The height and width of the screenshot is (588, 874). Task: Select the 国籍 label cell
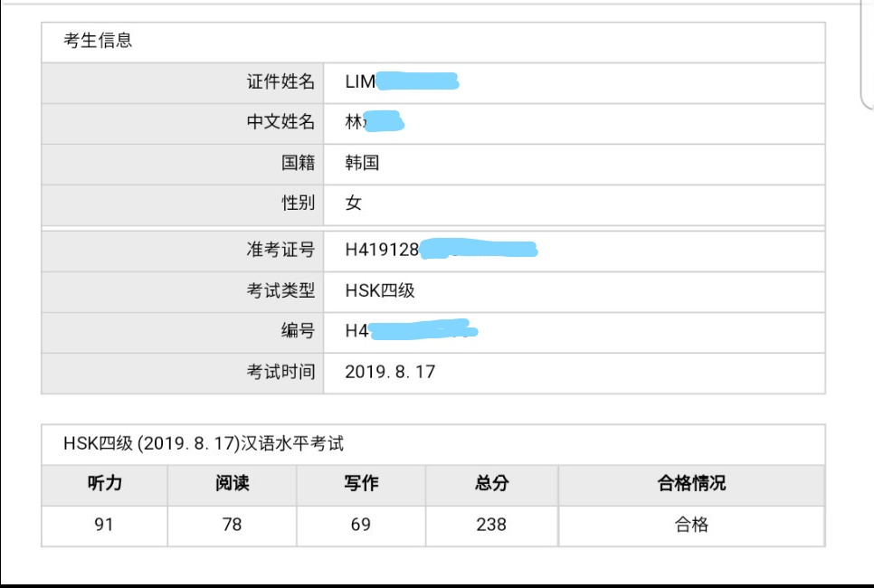tap(298, 163)
